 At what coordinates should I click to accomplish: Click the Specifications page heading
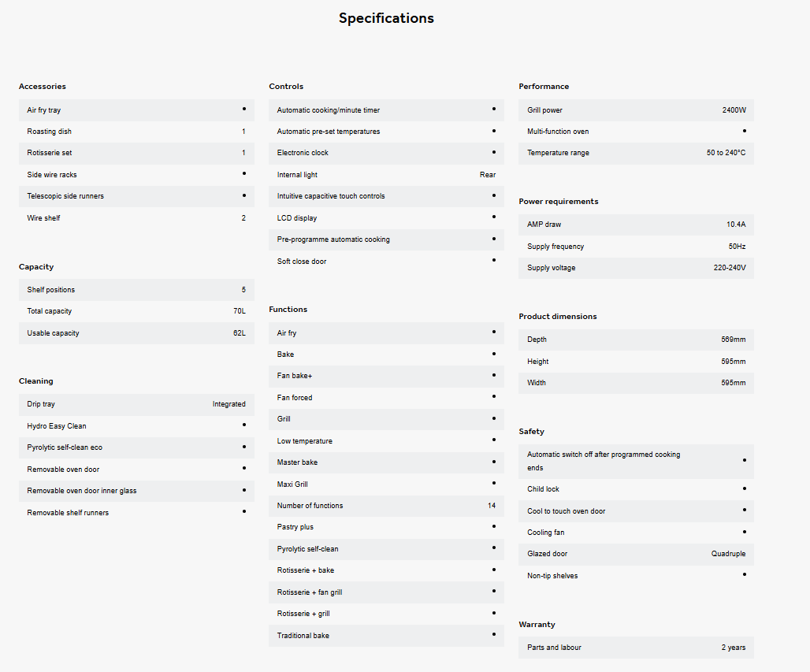pos(386,18)
